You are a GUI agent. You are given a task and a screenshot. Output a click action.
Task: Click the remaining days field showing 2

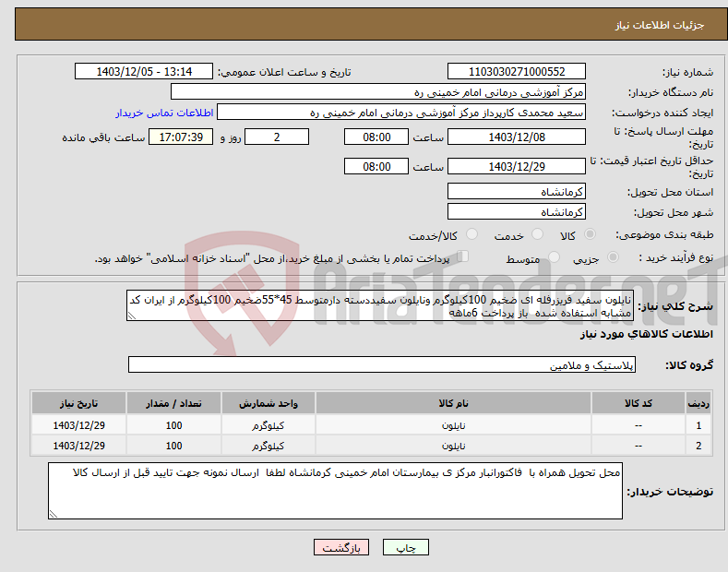(277, 137)
